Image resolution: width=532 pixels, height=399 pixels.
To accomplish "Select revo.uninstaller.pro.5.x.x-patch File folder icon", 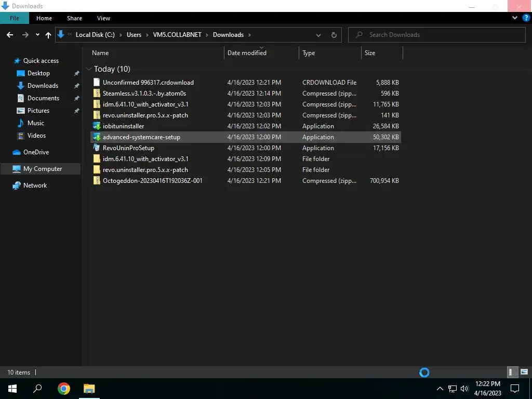I will pyautogui.click(x=97, y=170).
